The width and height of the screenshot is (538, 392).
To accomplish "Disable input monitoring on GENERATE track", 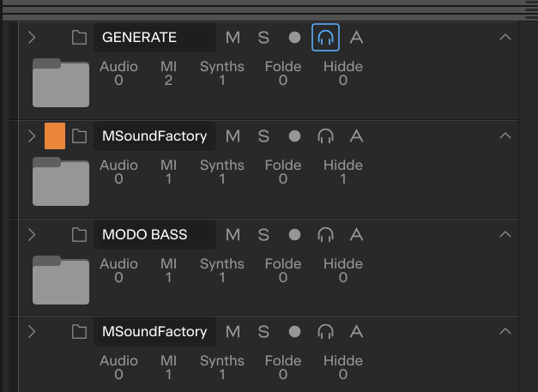I will pos(325,38).
